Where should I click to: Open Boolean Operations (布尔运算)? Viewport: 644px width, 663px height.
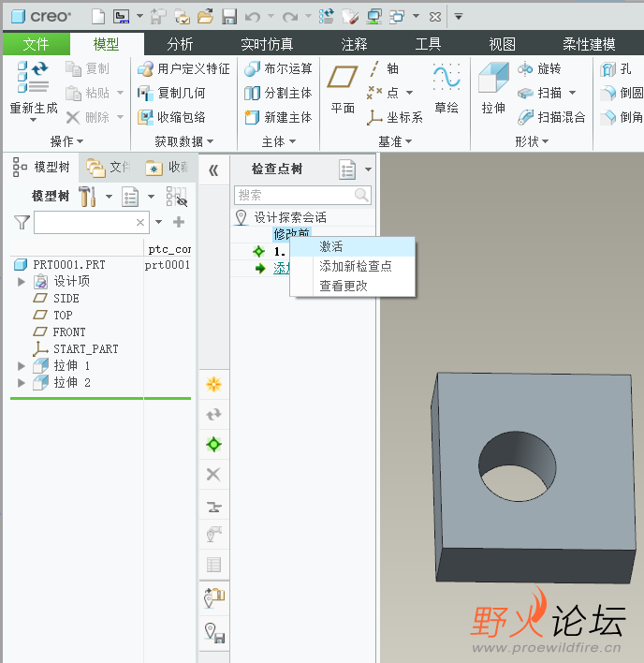278,68
